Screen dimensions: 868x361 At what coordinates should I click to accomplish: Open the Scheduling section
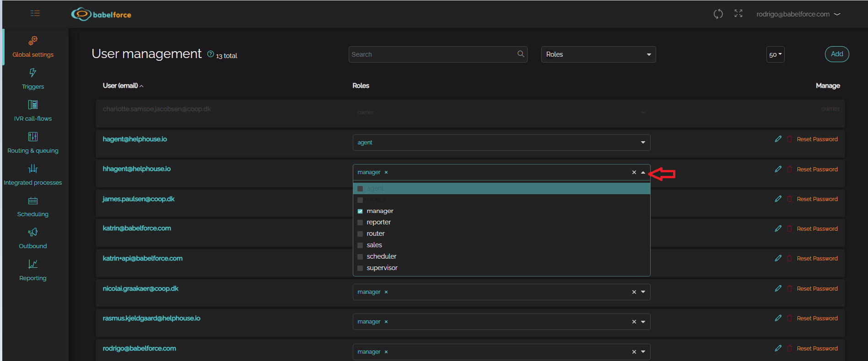(x=33, y=207)
